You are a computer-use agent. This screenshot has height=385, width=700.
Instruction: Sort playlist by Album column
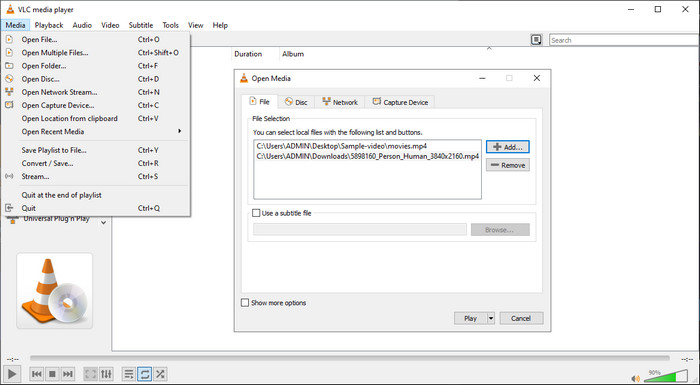293,54
